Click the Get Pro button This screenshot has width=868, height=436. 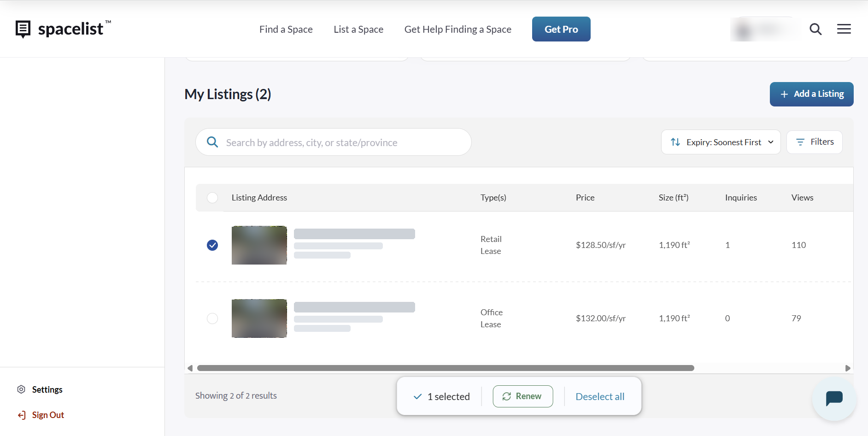(561, 29)
